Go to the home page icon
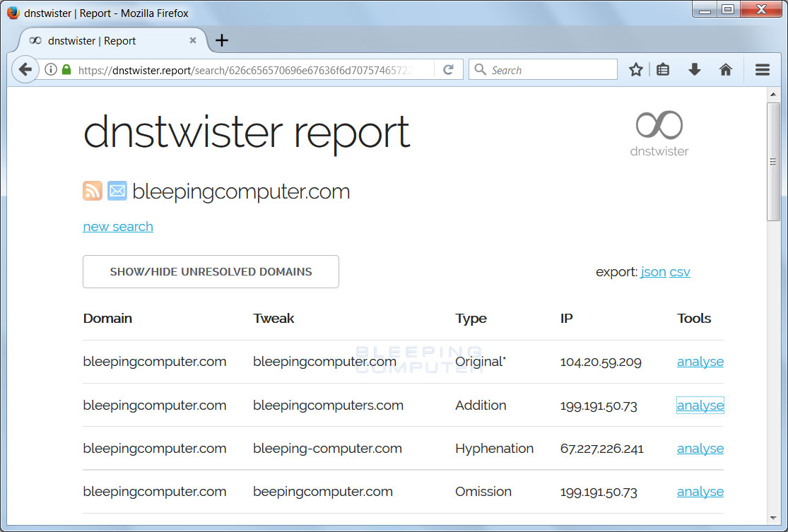This screenshot has height=532, width=788. click(x=725, y=70)
